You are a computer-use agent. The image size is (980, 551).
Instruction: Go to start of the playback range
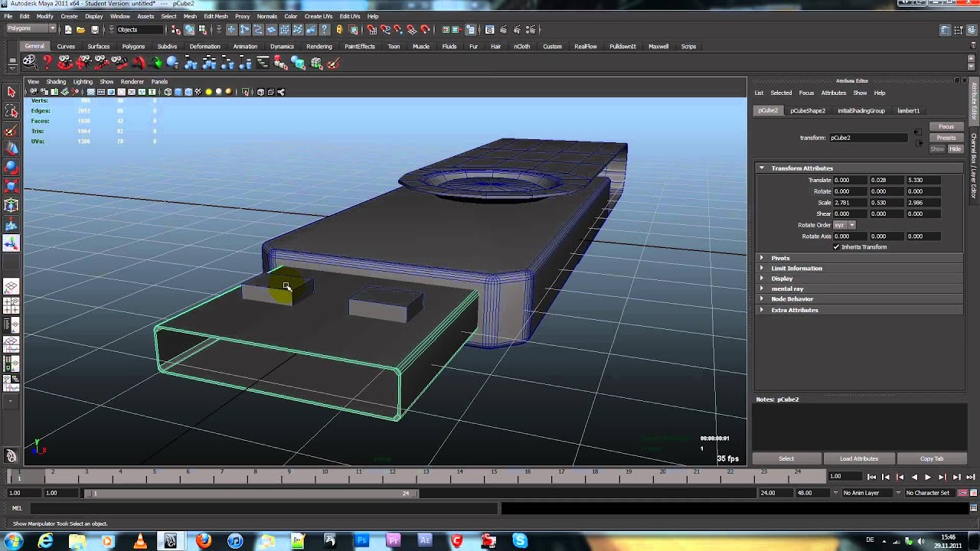[x=871, y=477]
